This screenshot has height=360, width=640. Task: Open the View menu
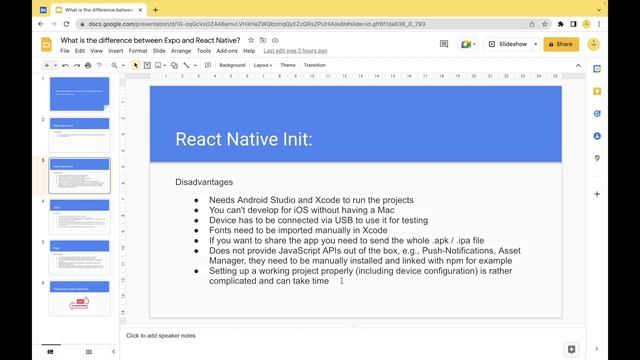tap(96, 51)
